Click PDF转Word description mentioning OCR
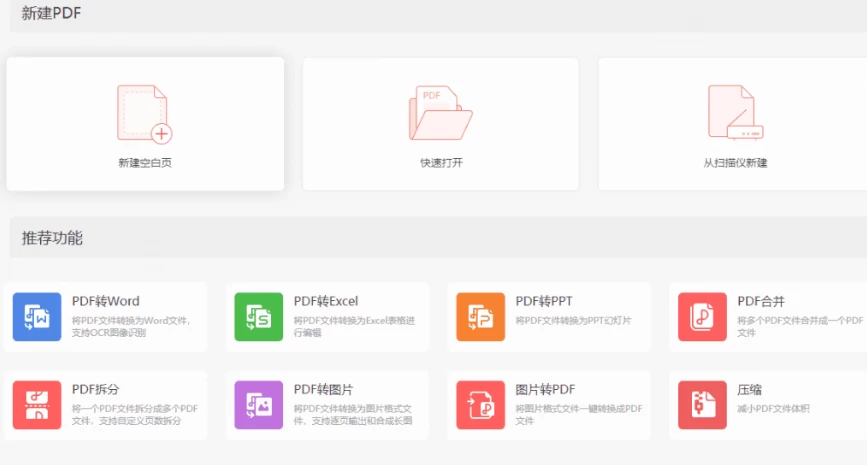Viewport: 867px width, 465px height. 132,326
